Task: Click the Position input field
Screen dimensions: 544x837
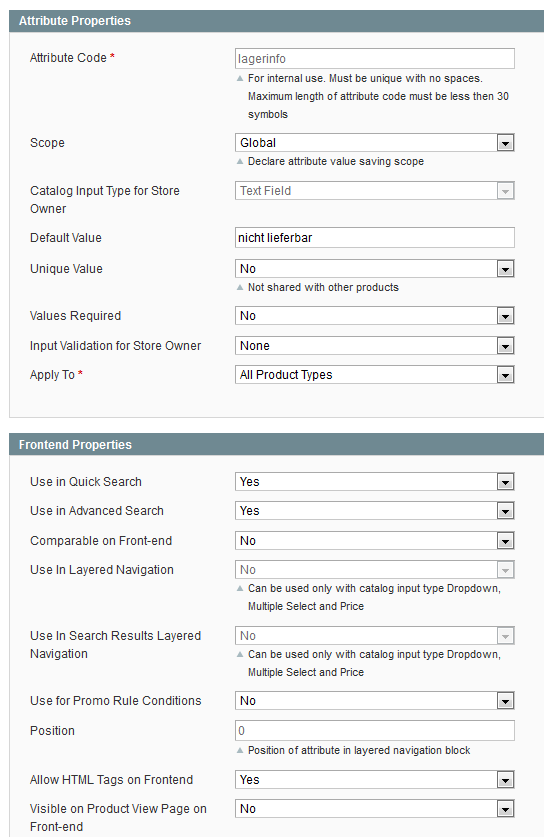Action: 374,730
